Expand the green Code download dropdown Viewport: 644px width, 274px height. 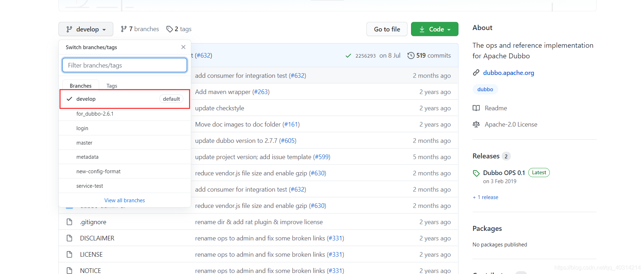434,29
